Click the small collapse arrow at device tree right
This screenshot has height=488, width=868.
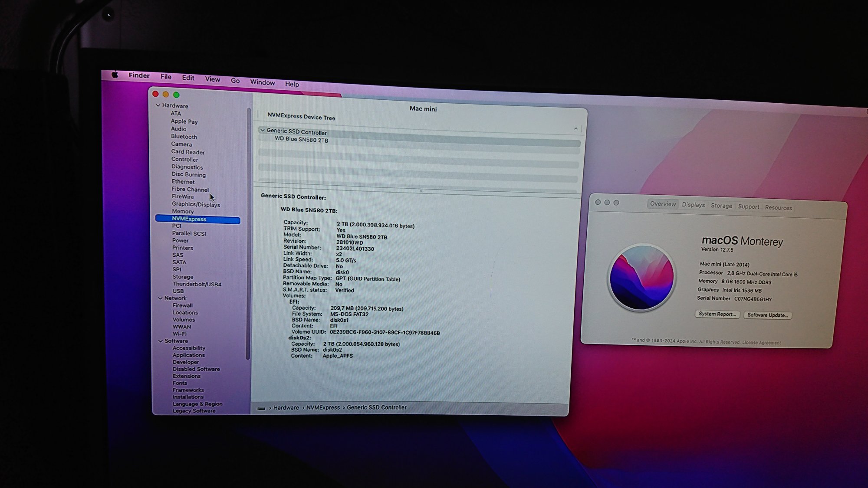575,128
